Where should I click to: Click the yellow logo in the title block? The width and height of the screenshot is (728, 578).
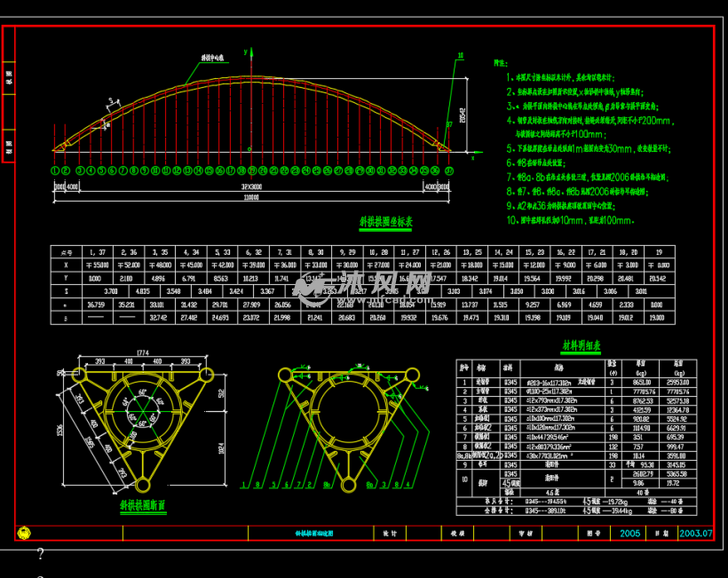[23, 534]
